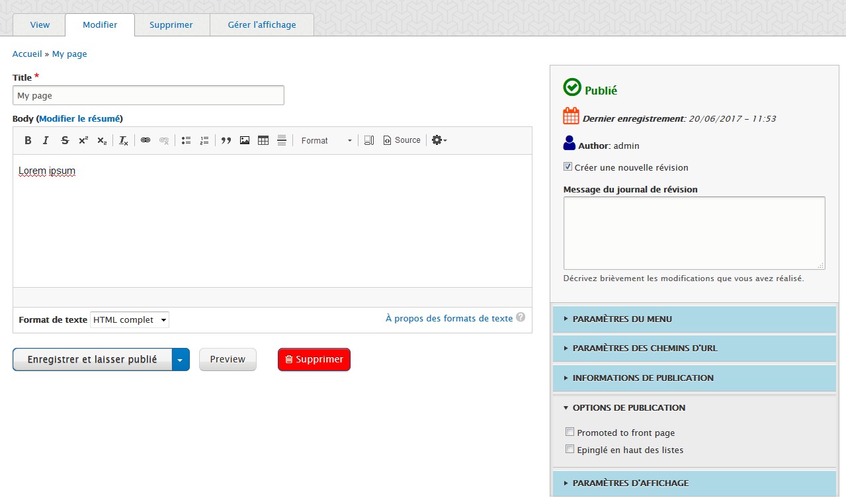Viewport: 846px width, 504px height.
Task: Insert a link with the link icon
Action: 146,140
